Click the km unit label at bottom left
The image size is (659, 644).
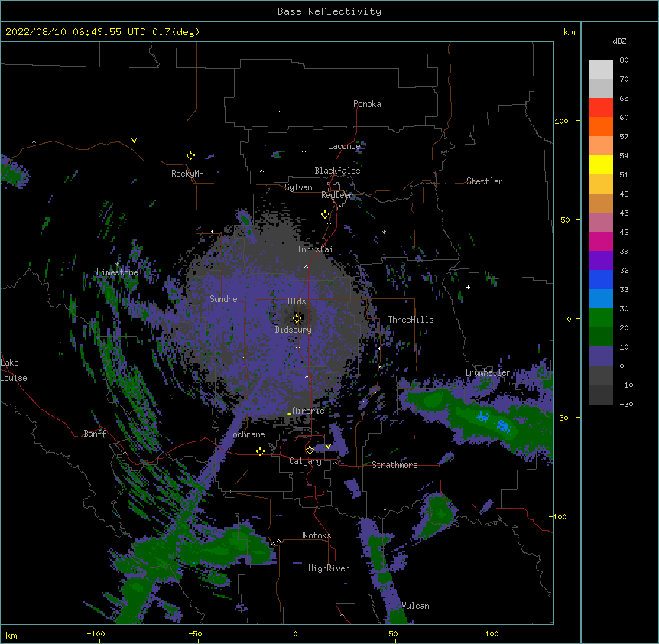click(x=11, y=636)
